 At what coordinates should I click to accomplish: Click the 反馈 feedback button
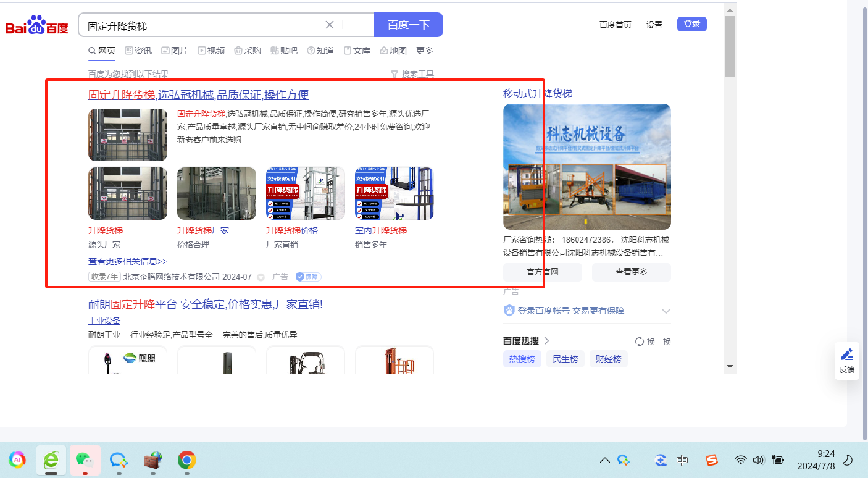pyautogui.click(x=847, y=361)
